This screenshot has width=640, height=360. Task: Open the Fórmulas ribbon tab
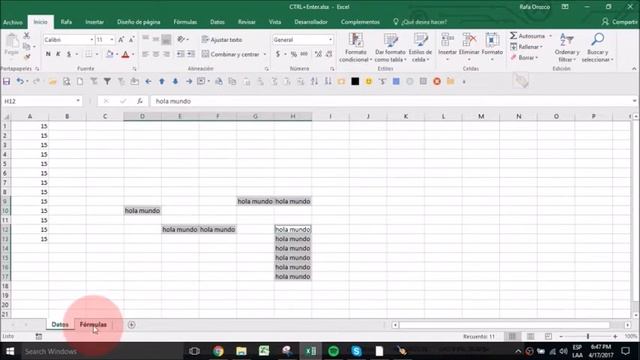[185, 22]
